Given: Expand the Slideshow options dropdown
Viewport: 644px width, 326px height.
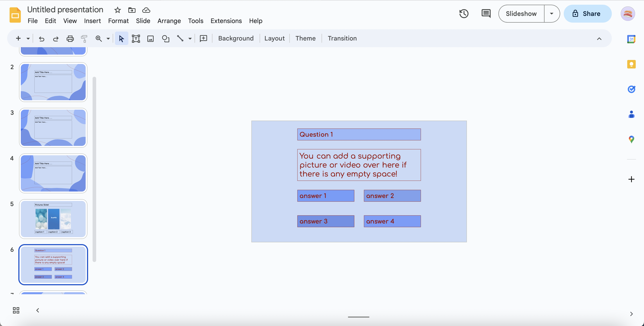Looking at the screenshot, I should [x=551, y=13].
